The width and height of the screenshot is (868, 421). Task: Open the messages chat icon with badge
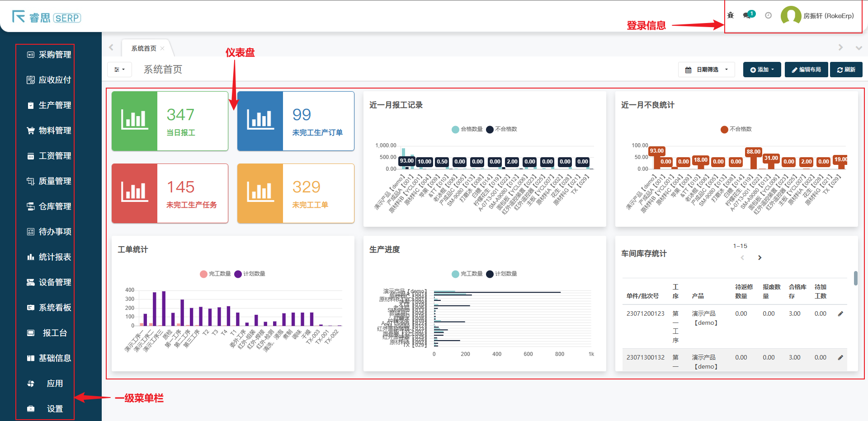tap(748, 15)
